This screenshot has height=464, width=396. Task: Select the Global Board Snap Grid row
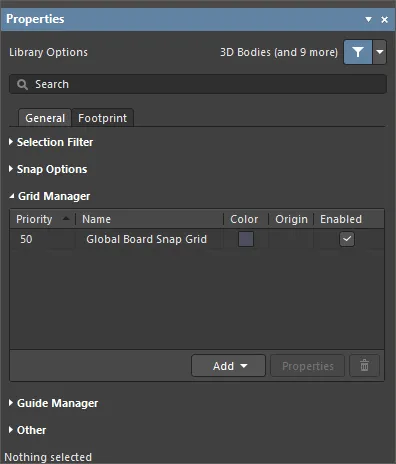click(197, 239)
